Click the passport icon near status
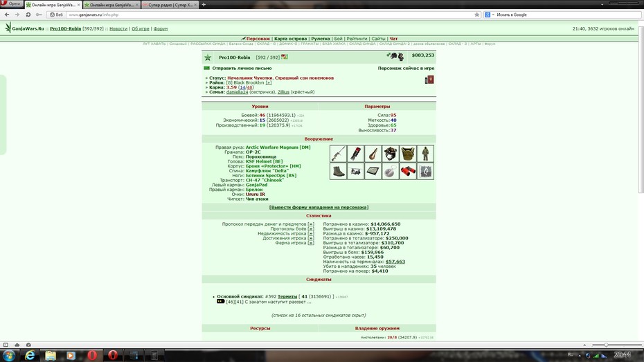The height and width of the screenshot is (362, 644). (x=429, y=80)
